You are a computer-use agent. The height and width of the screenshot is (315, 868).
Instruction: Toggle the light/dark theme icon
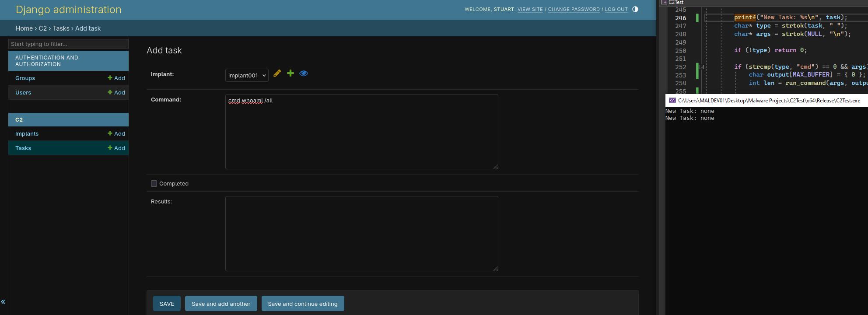tap(635, 9)
